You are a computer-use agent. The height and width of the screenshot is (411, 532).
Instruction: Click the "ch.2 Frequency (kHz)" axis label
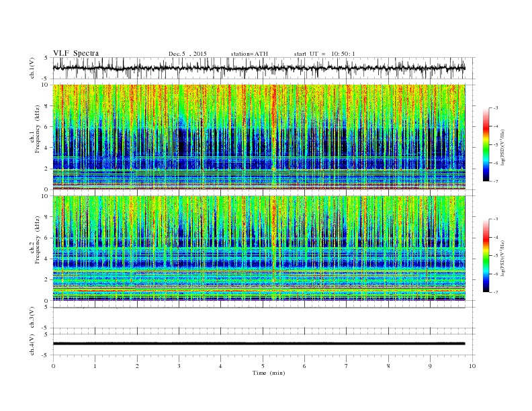(35, 240)
